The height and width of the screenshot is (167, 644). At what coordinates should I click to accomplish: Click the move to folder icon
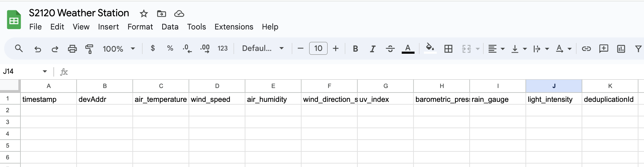pos(162,14)
